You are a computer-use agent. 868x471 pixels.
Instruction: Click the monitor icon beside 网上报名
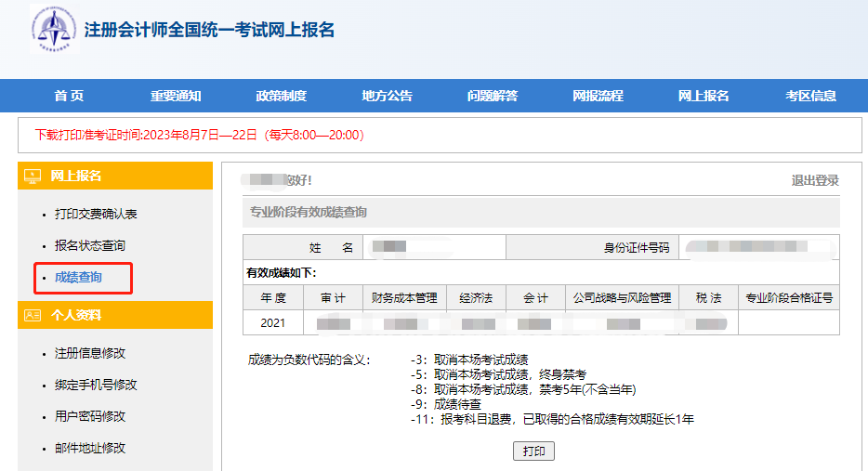coord(33,176)
